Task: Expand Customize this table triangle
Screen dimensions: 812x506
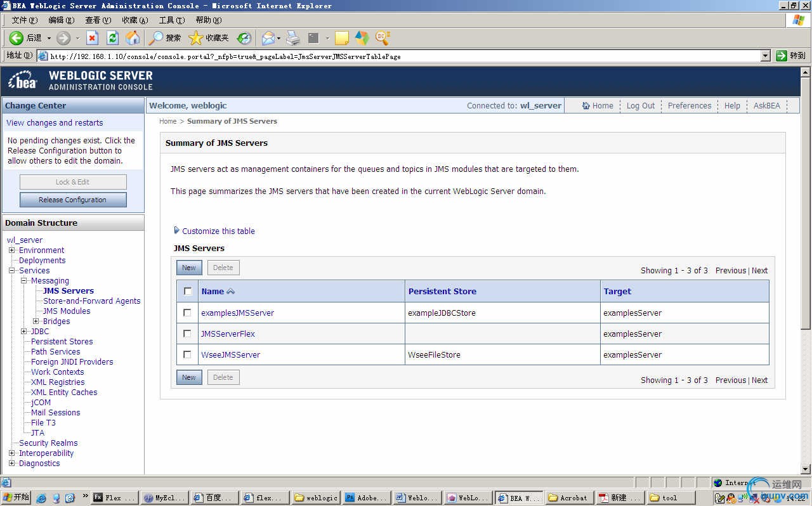Action: click(x=176, y=231)
